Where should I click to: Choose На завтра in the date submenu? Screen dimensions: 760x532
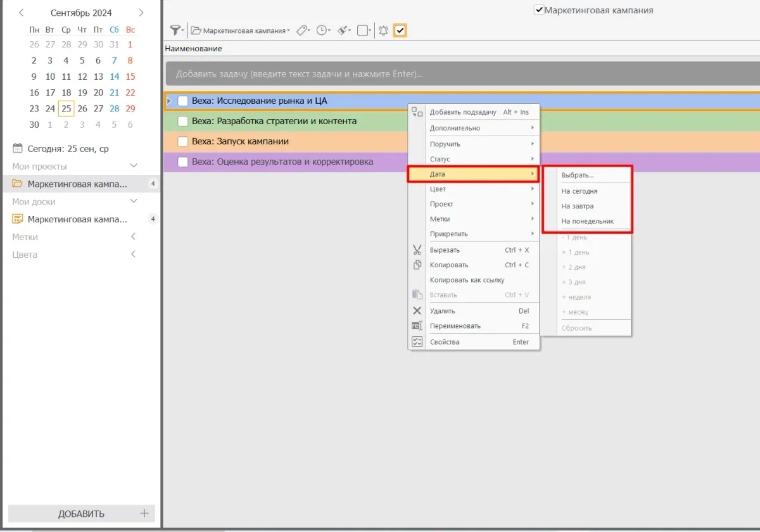(578, 206)
